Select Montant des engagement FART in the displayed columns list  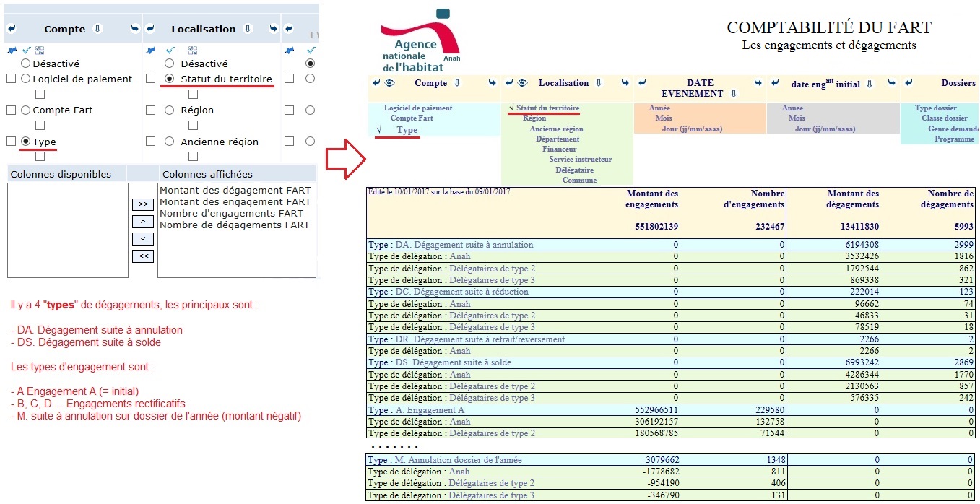click(235, 202)
